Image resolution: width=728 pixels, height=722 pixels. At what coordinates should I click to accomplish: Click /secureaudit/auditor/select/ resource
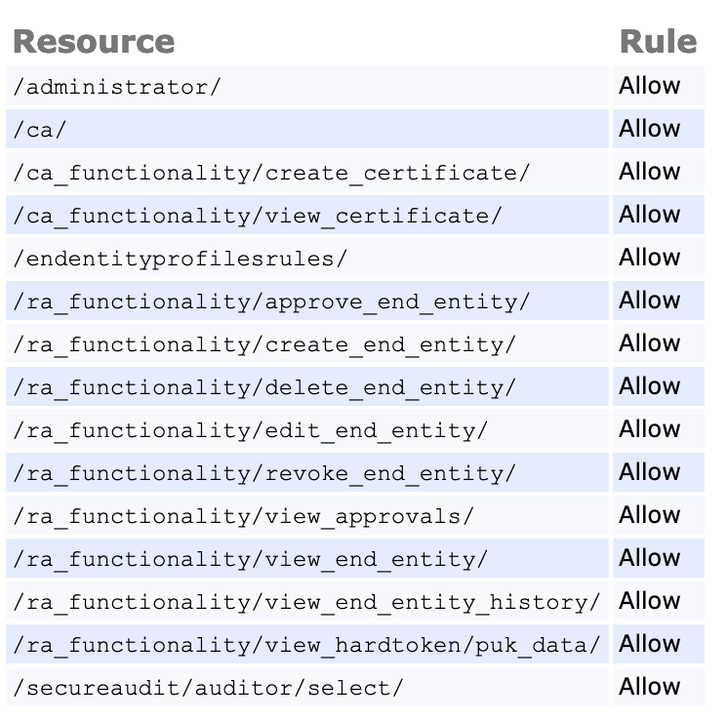208,688
